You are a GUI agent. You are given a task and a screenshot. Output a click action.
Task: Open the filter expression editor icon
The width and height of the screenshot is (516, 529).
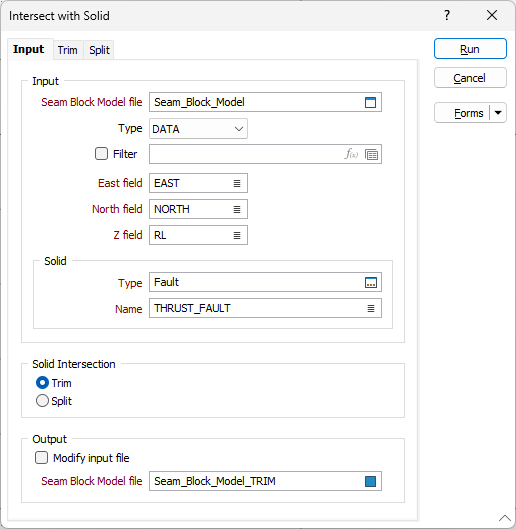(x=351, y=155)
